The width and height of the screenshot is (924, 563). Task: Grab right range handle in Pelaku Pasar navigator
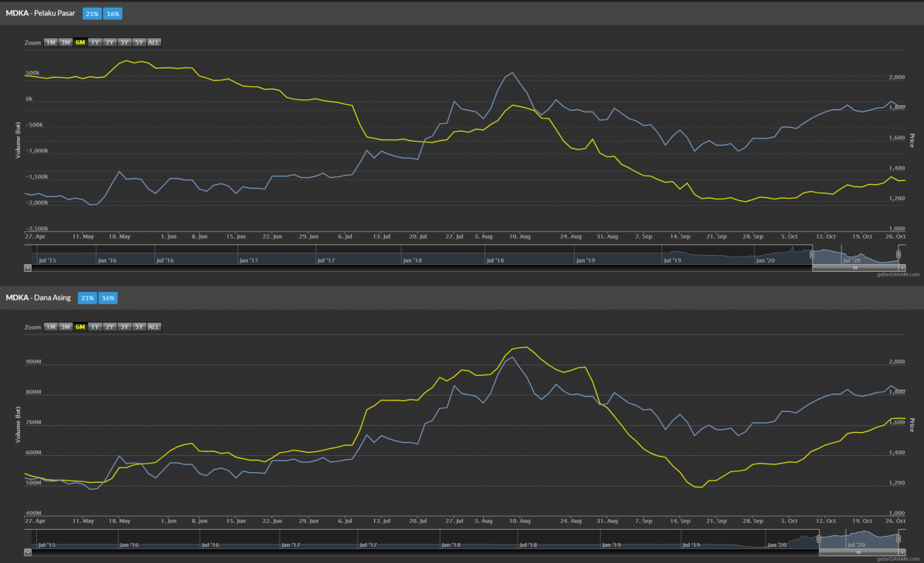point(899,255)
